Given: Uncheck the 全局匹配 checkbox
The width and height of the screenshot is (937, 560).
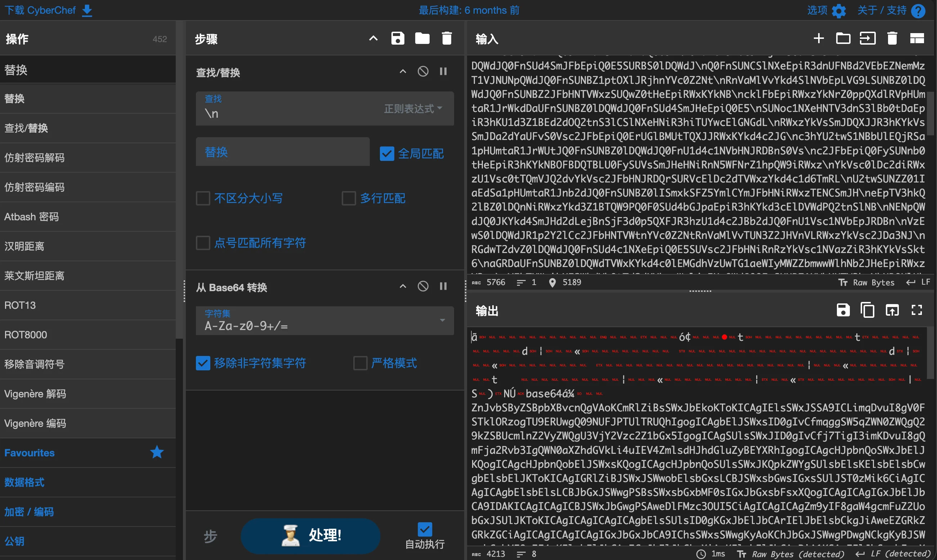Looking at the screenshot, I should (387, 154).
